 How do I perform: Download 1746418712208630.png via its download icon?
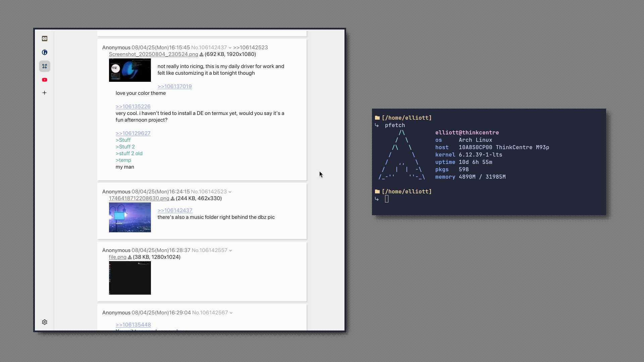(172, 198)
